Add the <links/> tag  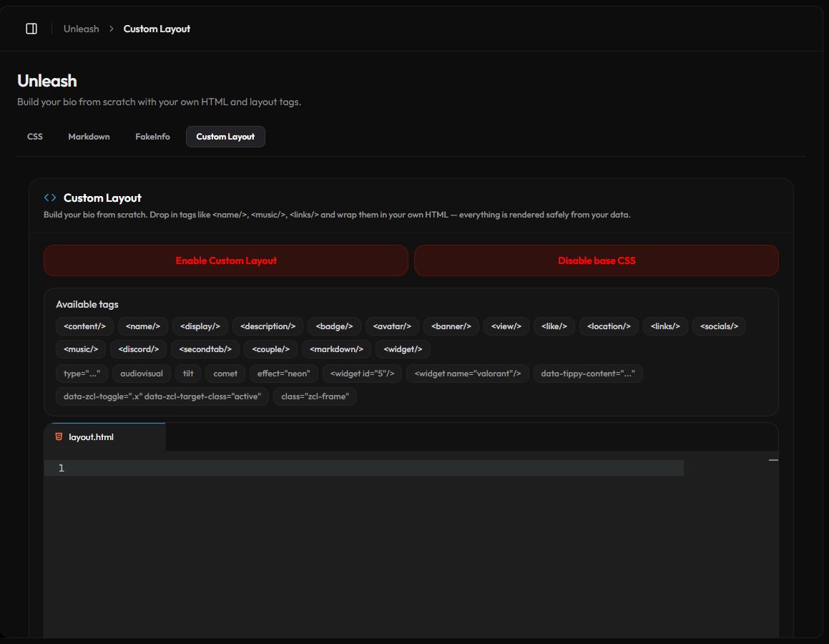(x=665, y=326)
